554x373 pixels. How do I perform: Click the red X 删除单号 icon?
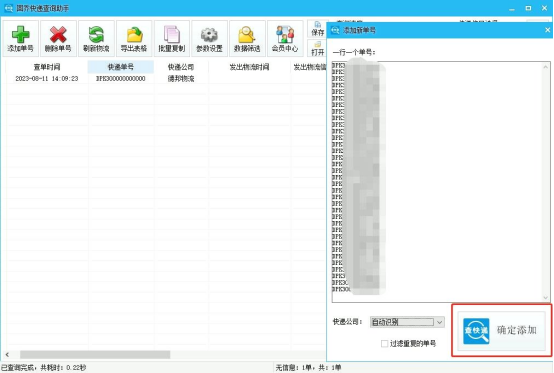click(58, 39)
